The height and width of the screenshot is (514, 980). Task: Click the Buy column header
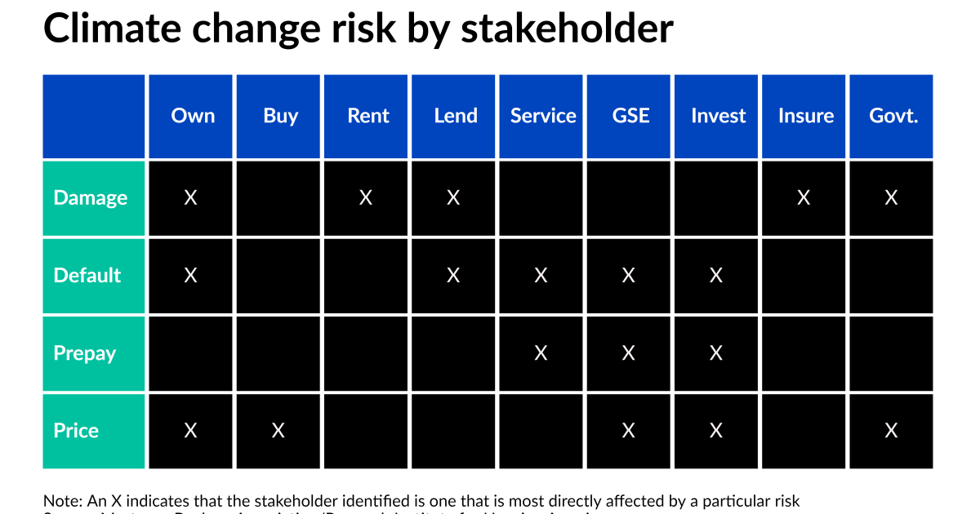(x=280, y=116)
